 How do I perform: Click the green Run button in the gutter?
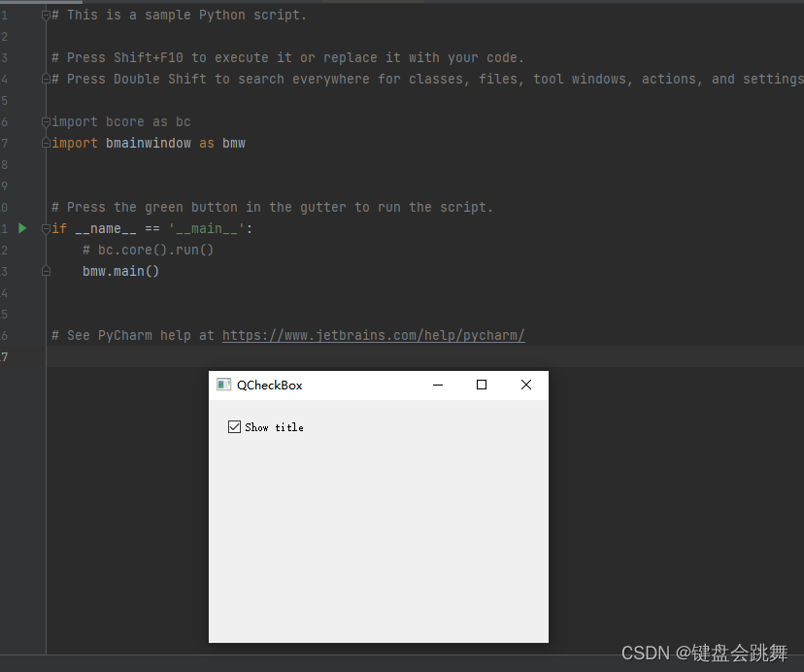[x=21, y=228]
